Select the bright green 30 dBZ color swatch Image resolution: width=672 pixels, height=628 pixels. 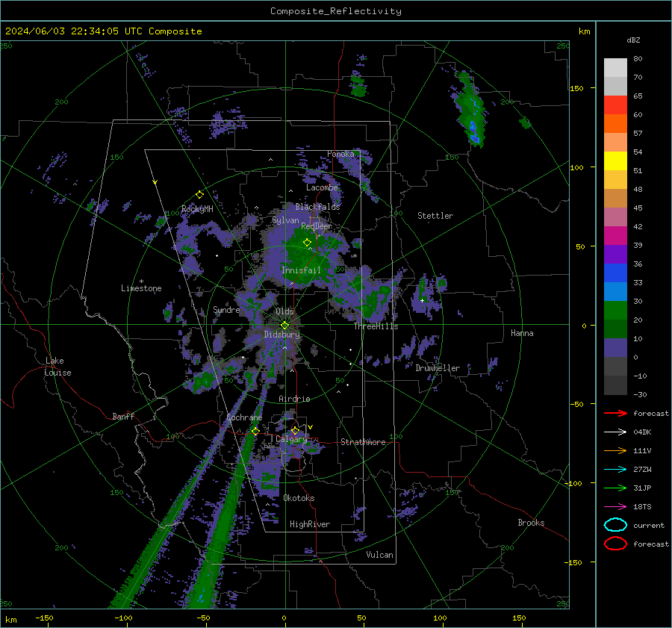615,310
